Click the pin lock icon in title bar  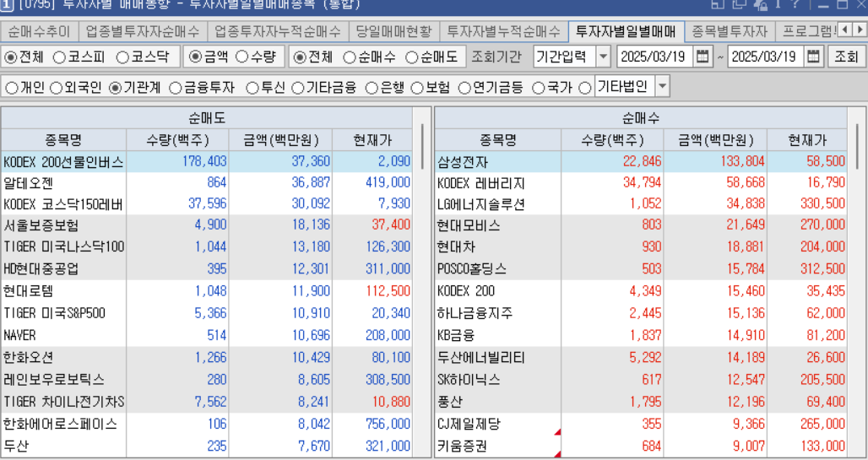760,4
